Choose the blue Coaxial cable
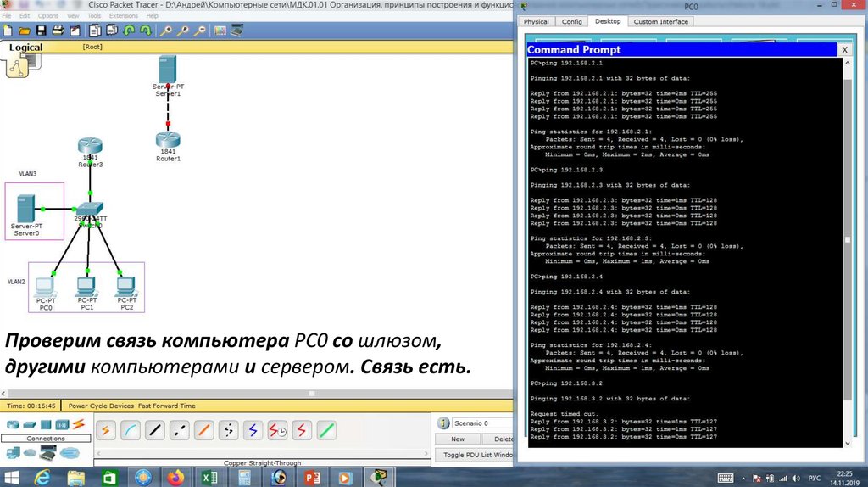Screen dimensions: 868x487 click(x=253, y=430)
